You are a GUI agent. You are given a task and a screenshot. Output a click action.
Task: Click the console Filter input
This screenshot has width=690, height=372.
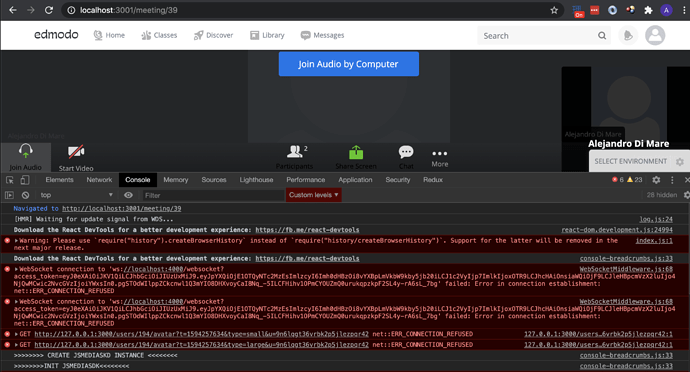[x=213, y=195]
